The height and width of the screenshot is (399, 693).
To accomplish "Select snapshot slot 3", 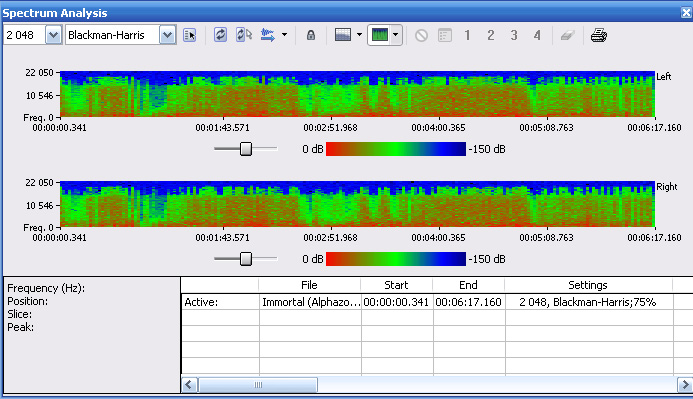I will pyautogui.click(x=514, y=35).
